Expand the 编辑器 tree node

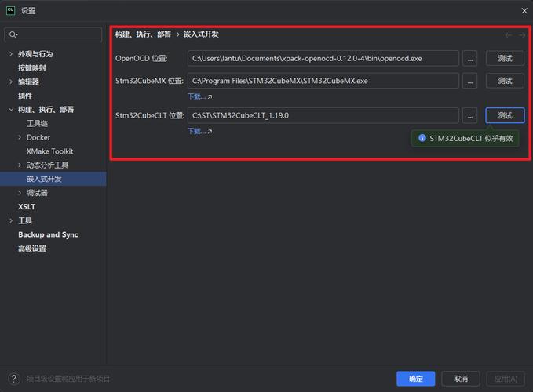tap(11, 82)
